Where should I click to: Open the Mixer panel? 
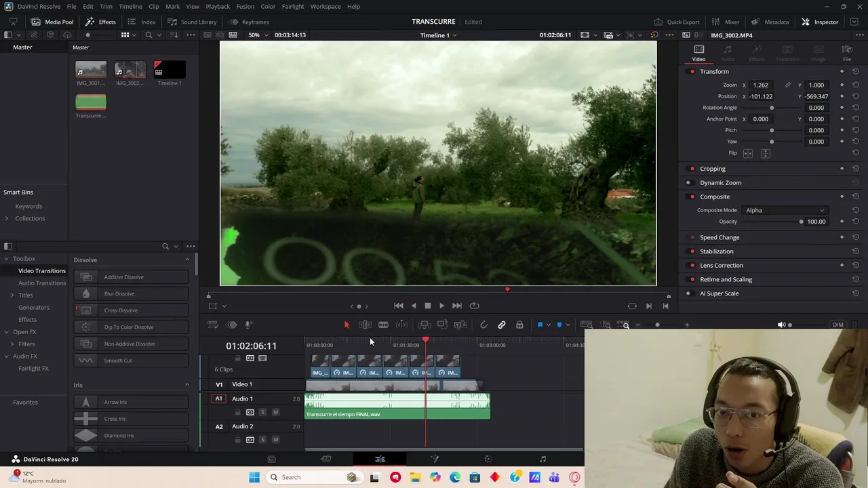[725, 22]
